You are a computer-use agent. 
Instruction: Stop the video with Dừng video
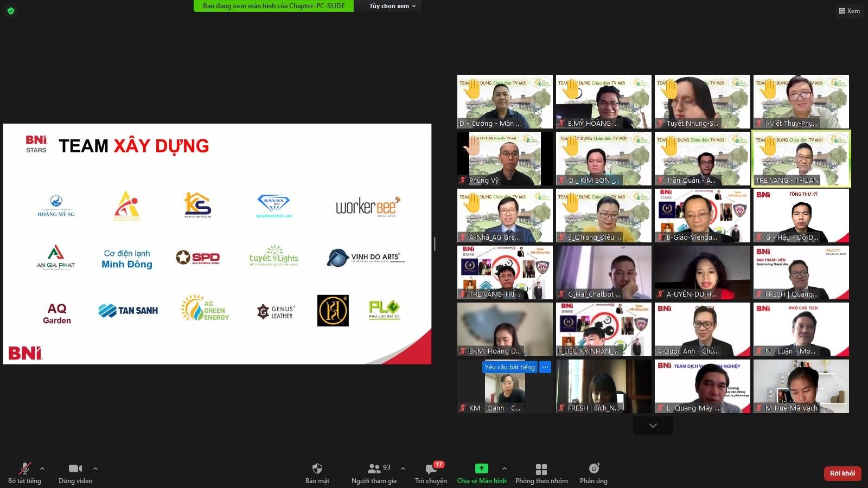click(x=75, y=473)
